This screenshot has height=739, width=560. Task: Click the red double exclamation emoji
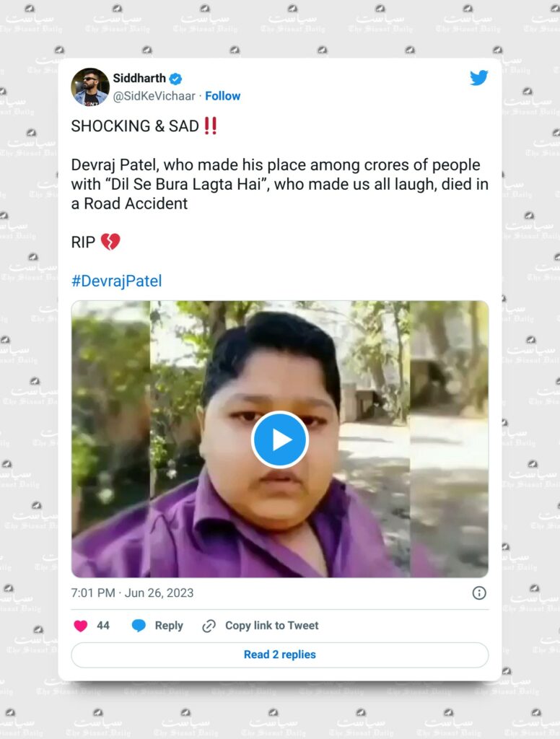210,126
